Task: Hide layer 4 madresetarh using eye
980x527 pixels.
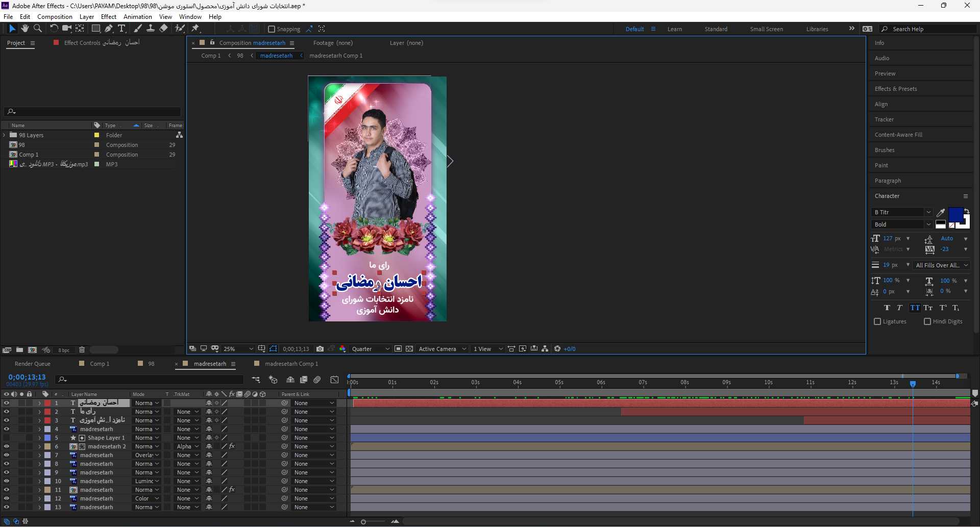Action: tap(6, 429)
